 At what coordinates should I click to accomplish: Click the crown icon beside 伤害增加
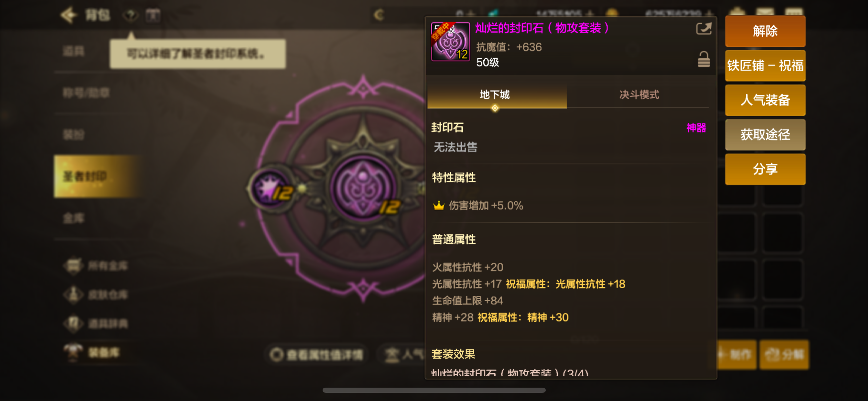(439, 206)
